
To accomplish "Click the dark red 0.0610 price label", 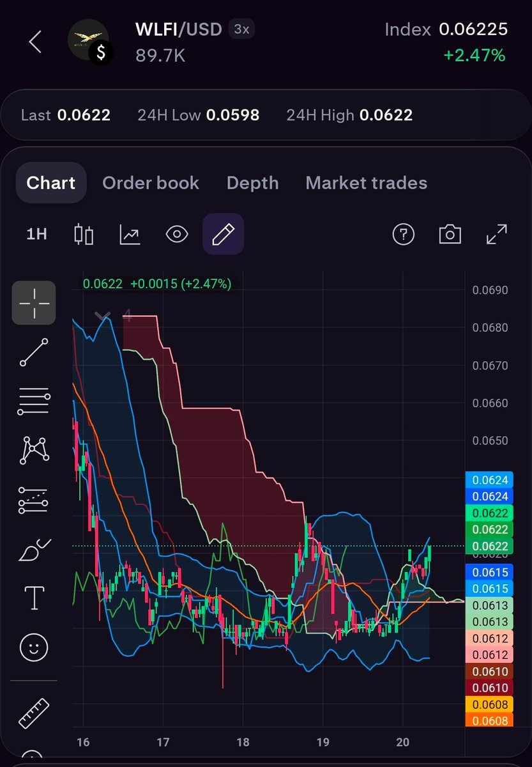I will click(490, 688).
